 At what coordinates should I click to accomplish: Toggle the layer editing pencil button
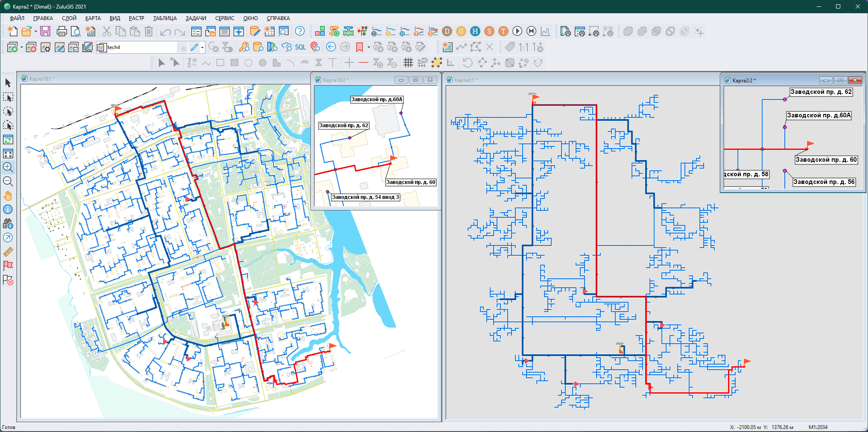coord(194,47)
